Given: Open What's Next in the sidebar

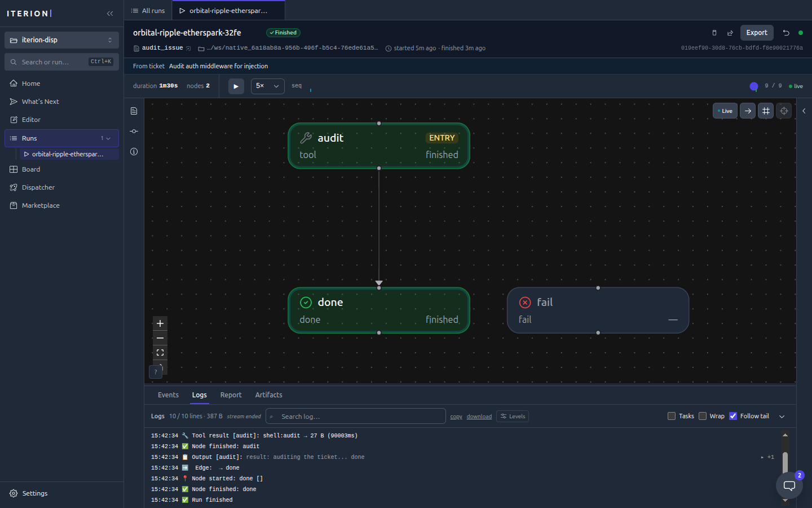Looking at the screenshot, I should pos(61,102).
